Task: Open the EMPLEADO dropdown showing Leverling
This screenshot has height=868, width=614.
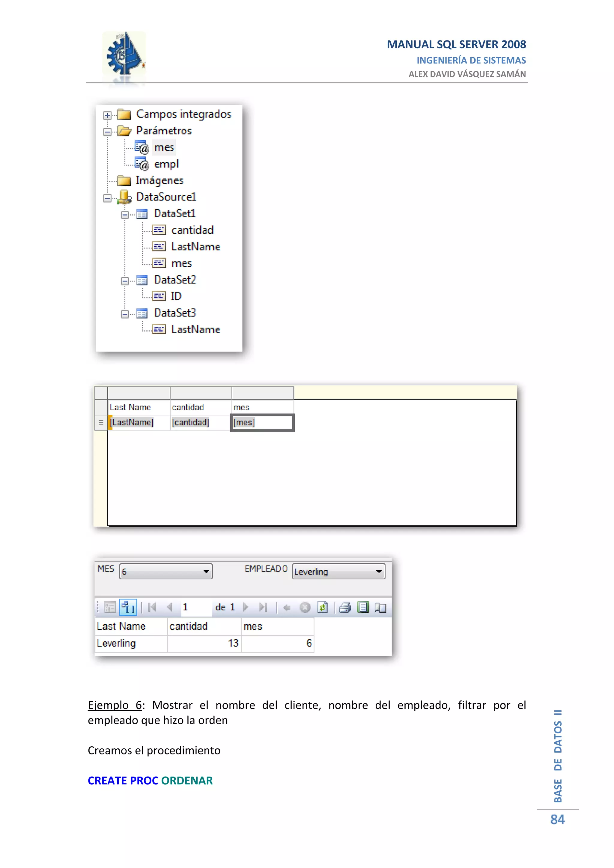Action: pyautogui.click(x=339, y=571)
